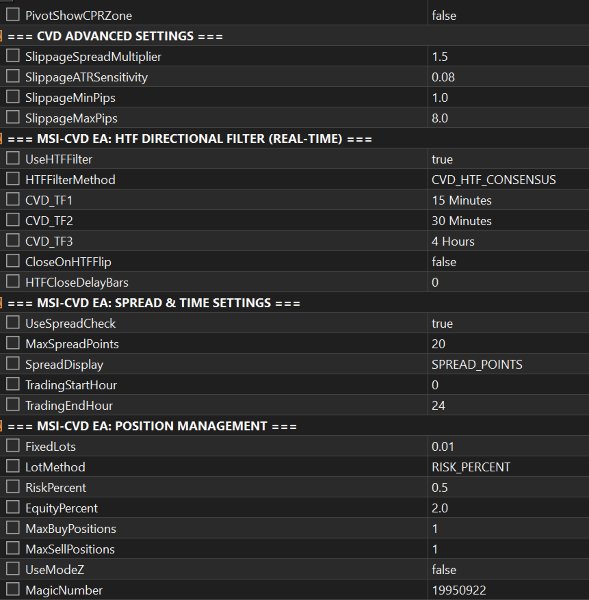The image size is (589, 600).
Task: Toggle the RiskPercent checkbox
Action: [13, 487]
